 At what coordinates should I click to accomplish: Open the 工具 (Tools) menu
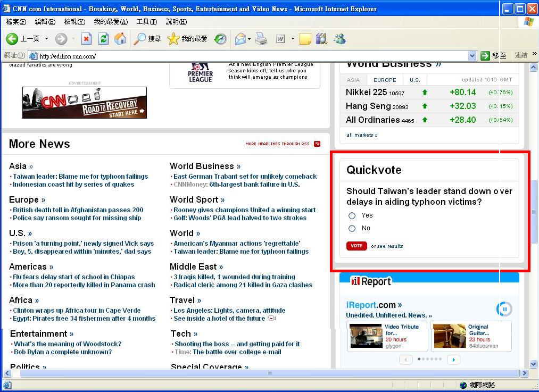(147, 22)
